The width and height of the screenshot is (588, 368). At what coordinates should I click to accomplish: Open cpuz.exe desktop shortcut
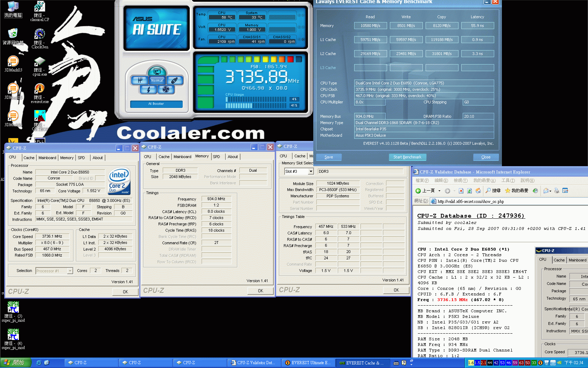point(40,67)
